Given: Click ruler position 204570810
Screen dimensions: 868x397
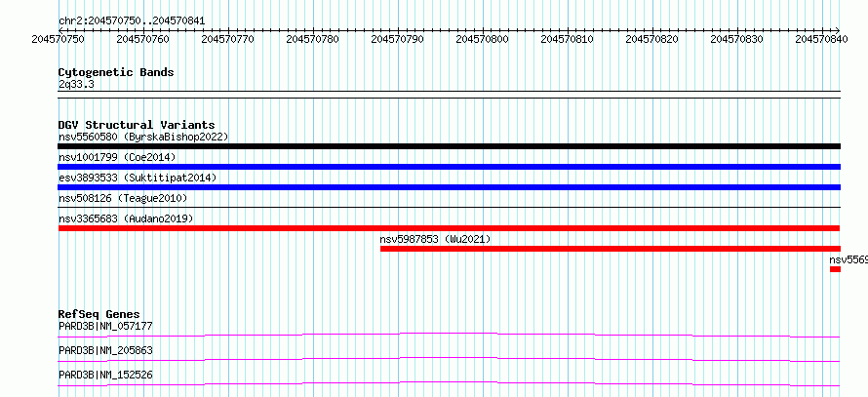Looking at the screenshot, I should 567,39.
